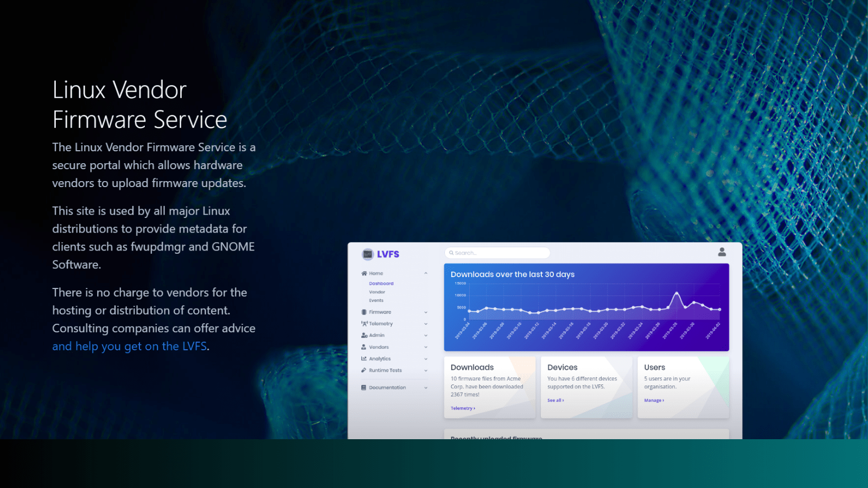Open the user profile icon top right
The width and height of the screenshot is (868, 488).
(x=722, y=252)
